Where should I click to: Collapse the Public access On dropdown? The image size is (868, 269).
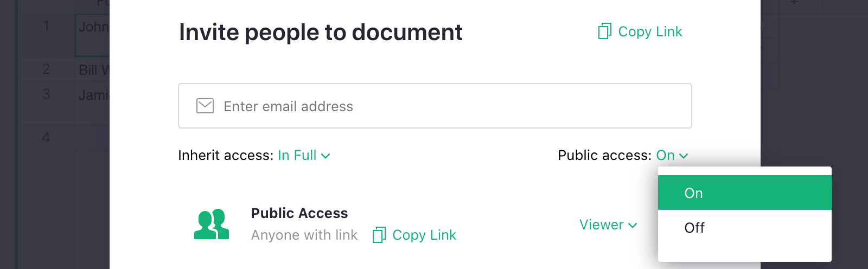672,156
